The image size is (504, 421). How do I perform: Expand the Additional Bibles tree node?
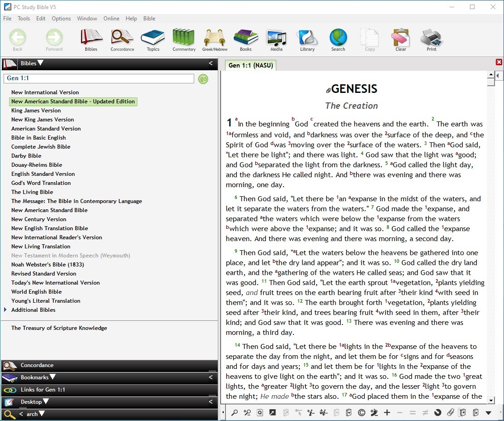click(5, 310)
